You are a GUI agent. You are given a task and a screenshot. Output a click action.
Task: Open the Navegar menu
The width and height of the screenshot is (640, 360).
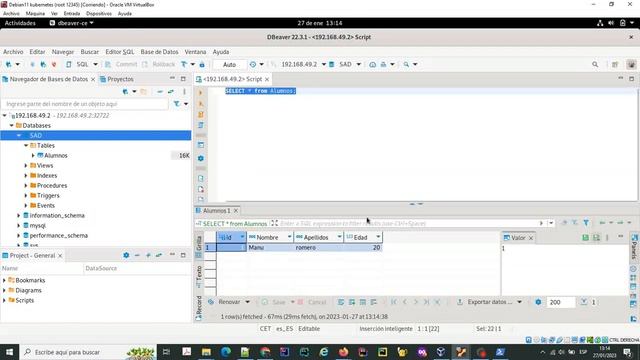pyautogui.click(x=63, y=52)
